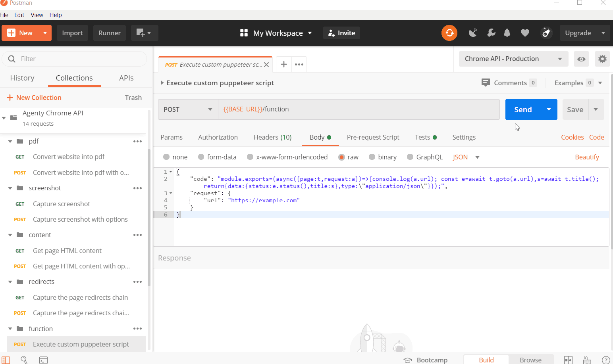Select the GraphQL body type

[x=410, y=157]
